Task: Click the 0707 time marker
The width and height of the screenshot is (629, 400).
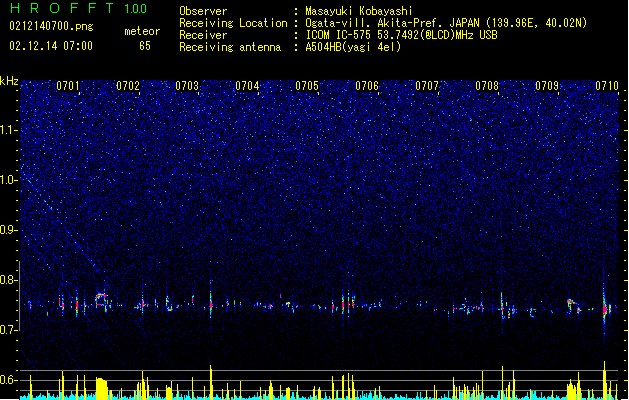Action: pos(427,86)
